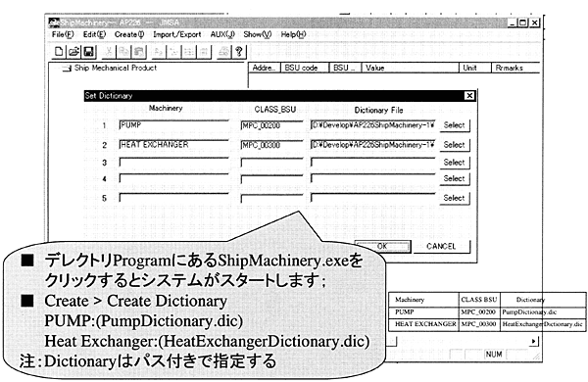Click the empty CLASS_BSU field in row 3
The height and width of the screenshot is (382, 588).
(x=271, y=163)
